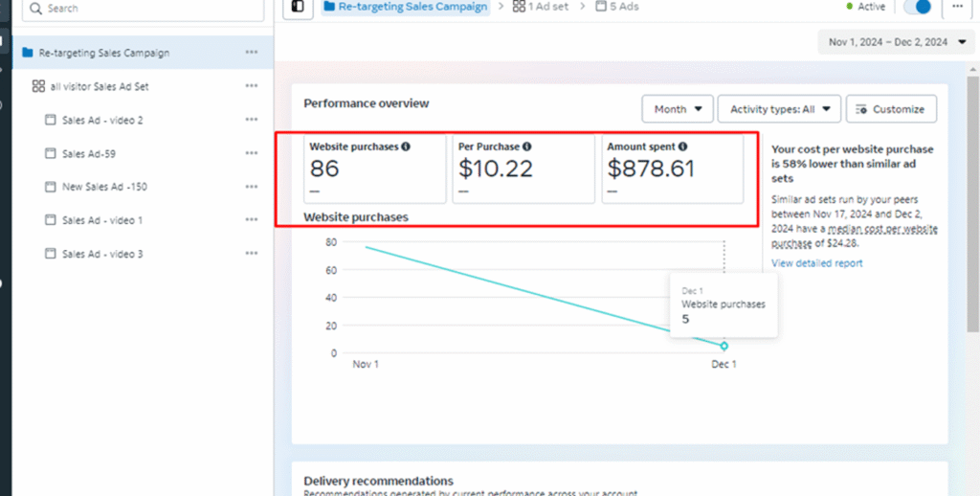Expand the Activity types: All dropdown
980x496 pixels.
[x=779, y=109]
